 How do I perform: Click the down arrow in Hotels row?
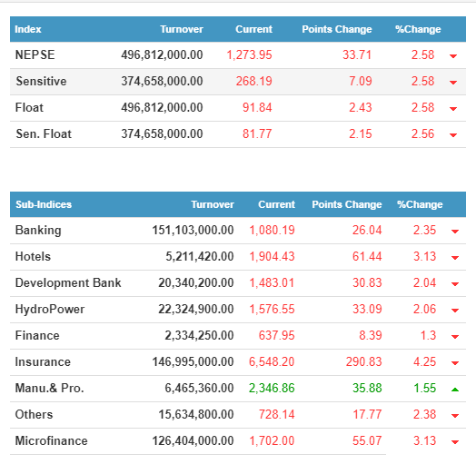[x=455, y=258]
